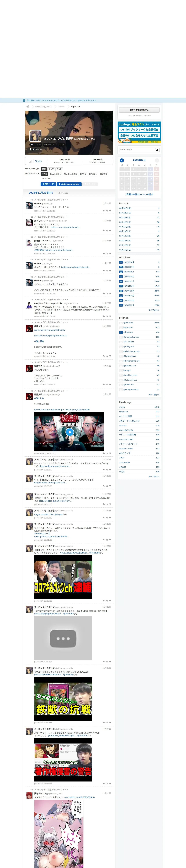Image resolution: width=186 pixels, height=868 pixels.
Task: Reply to the tweet retweeted at 23:11:44
Action: pos(104,253)
